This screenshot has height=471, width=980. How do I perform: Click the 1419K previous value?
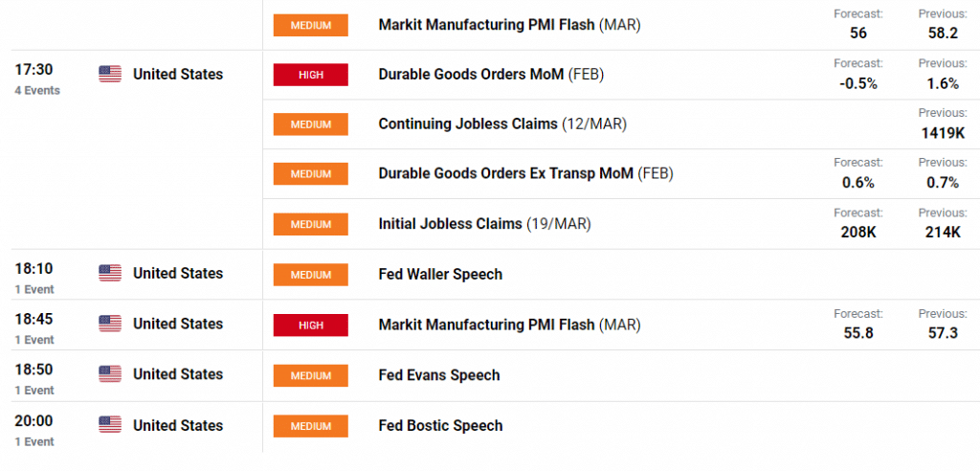click(943, 133)
